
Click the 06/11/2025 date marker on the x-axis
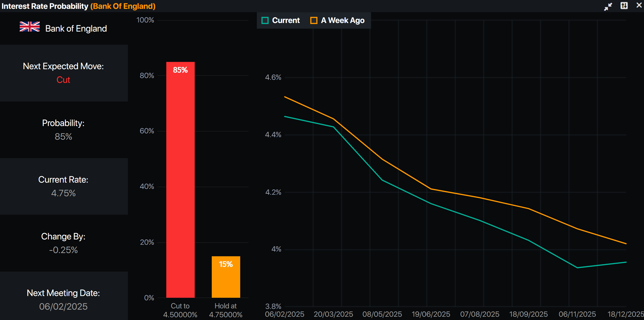[x=577, y=314]
